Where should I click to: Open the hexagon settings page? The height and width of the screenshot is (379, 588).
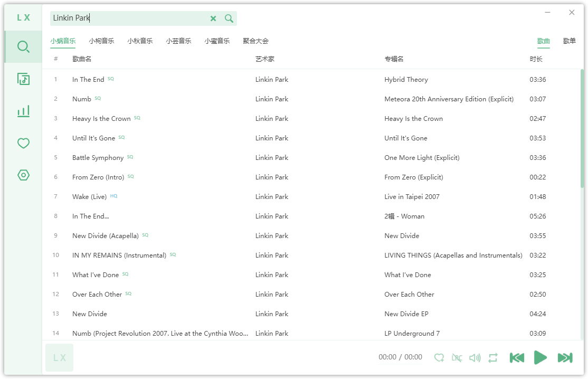point(23,175)
